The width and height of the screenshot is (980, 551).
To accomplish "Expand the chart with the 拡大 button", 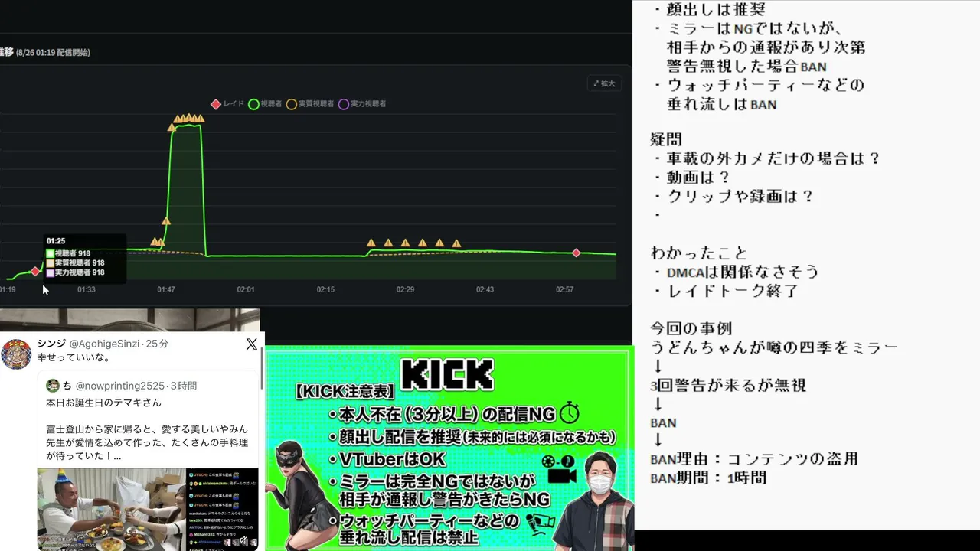I will tap(604, 83).
